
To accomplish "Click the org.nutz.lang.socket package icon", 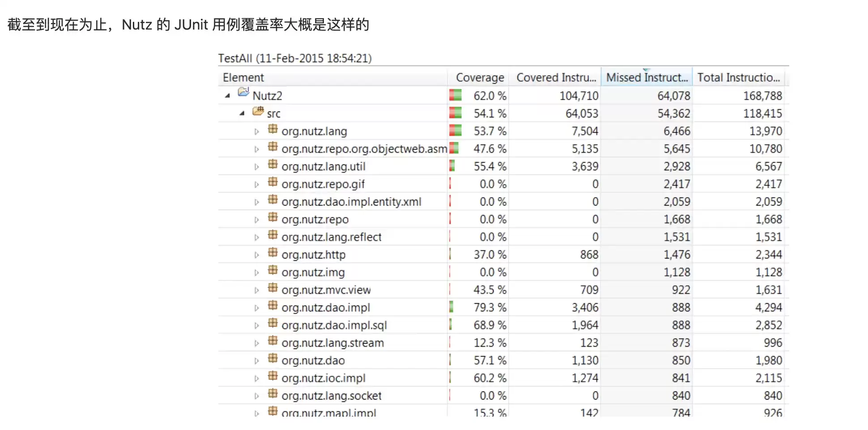I will tap(273, 394).
